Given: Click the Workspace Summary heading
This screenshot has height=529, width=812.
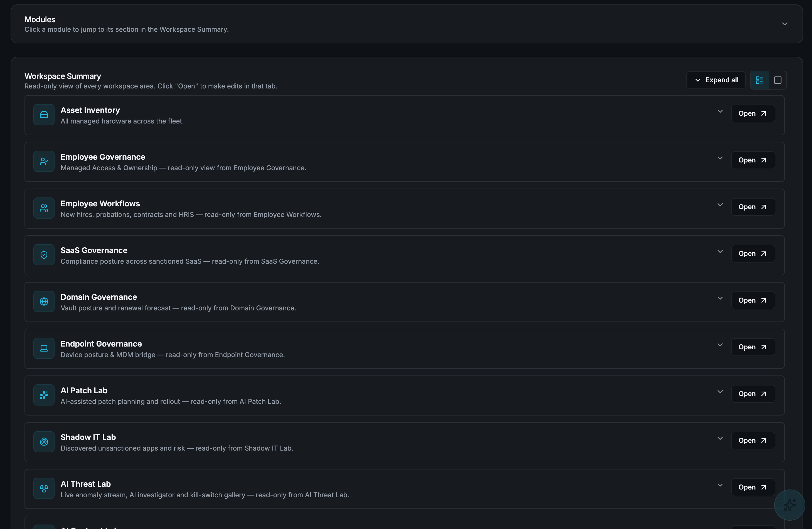Looking at the screenshot, I should click(x=63, y=76).
